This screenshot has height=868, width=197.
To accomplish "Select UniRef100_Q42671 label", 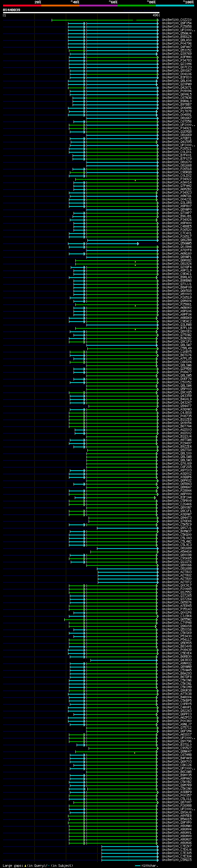I will point(177,88).
